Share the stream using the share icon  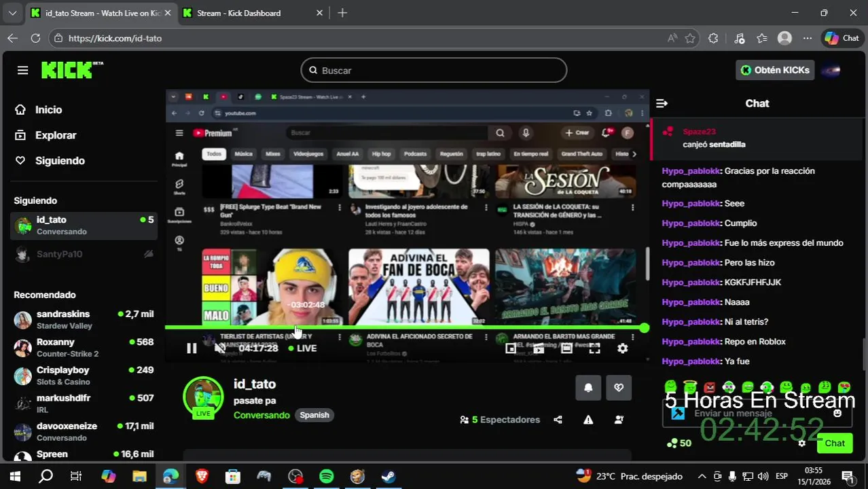tap(558, 420)
